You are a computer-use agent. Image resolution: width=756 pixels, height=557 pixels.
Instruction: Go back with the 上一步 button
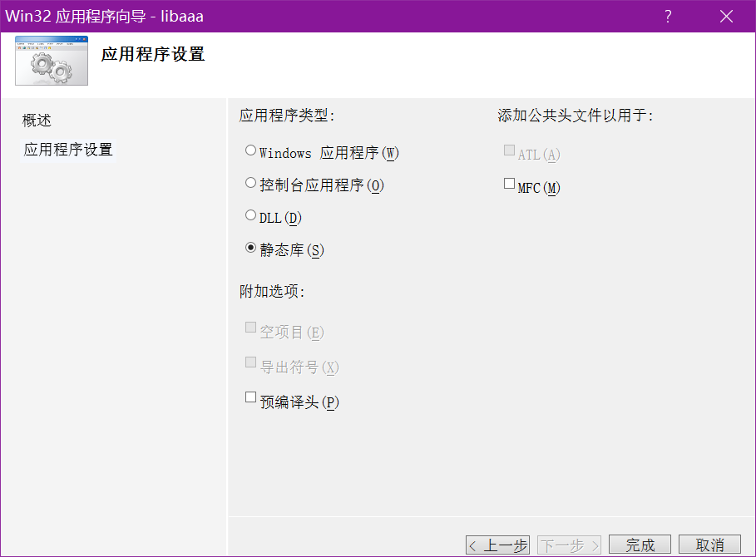click(497, 545)
